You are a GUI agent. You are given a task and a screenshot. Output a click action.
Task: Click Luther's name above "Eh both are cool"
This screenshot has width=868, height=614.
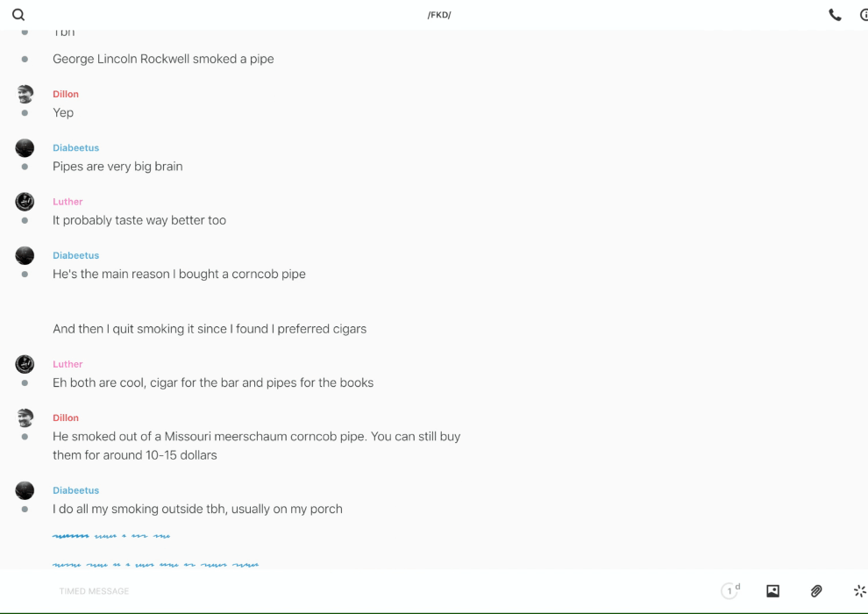68,364
